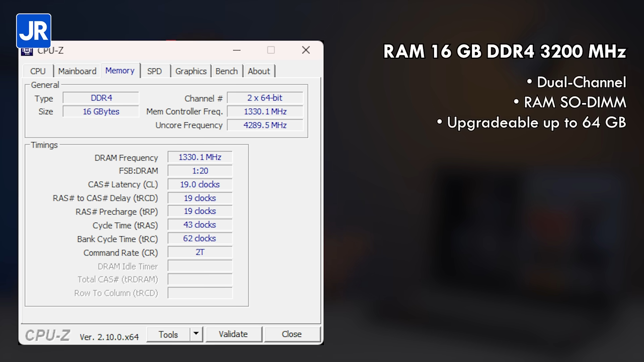Click the Uncore Frequency value field
The height and width of the screenshot is (362, 644).
click(265, 125)
